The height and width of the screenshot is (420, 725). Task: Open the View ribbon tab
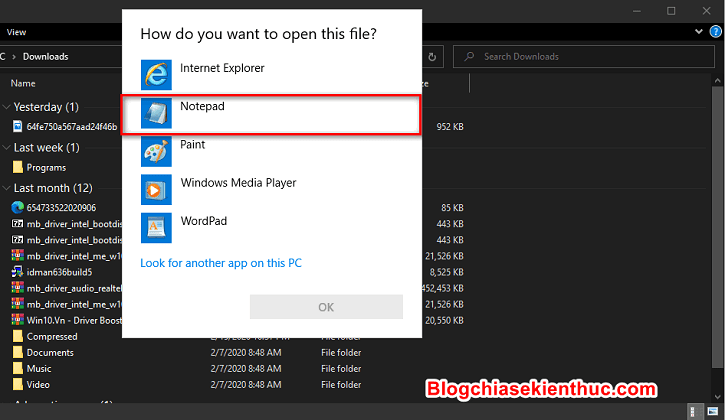point(16,32)
